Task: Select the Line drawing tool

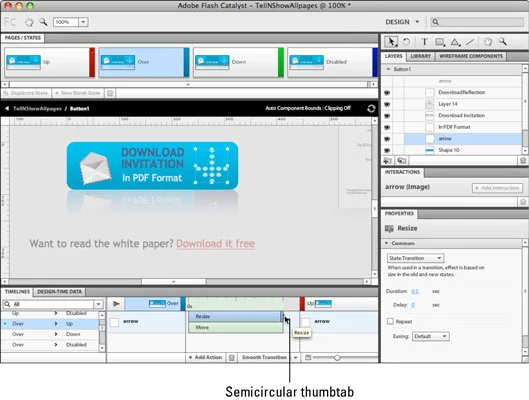Action: point(470,42)
